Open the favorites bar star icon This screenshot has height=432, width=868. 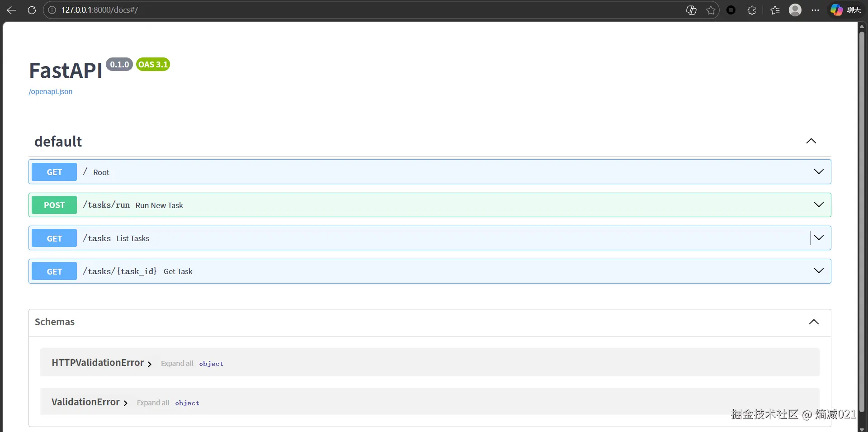[775, 10]
